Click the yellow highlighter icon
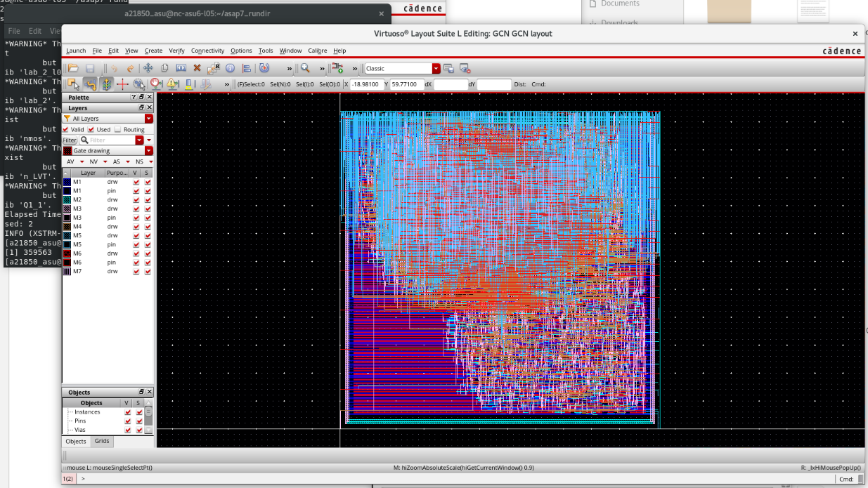This screenshot has width=868, height=488. [189, 84]
